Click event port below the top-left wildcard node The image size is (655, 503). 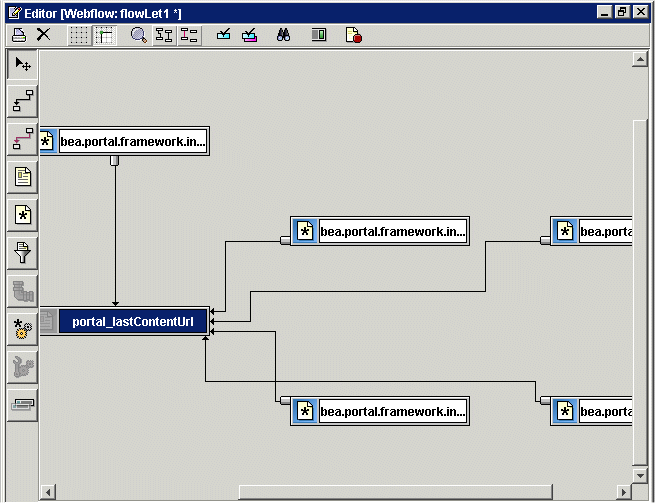(x=114, y=160)
